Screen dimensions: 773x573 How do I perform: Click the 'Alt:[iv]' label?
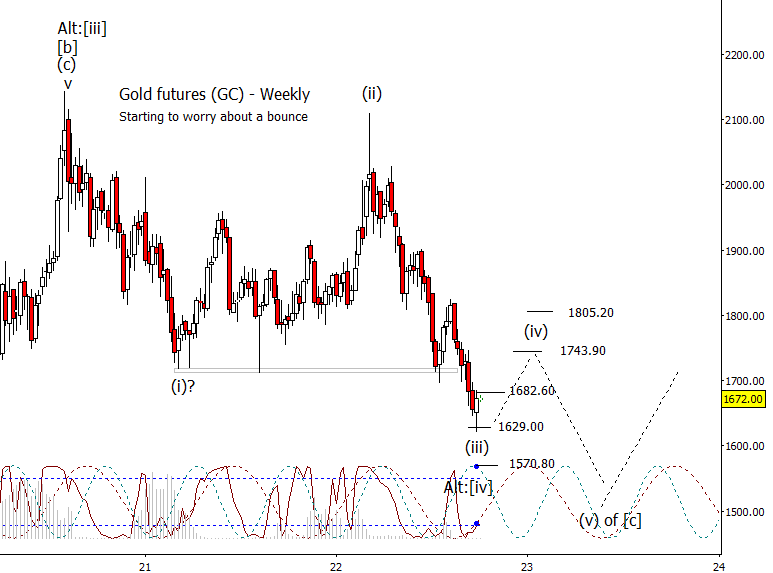coord(468,488)
